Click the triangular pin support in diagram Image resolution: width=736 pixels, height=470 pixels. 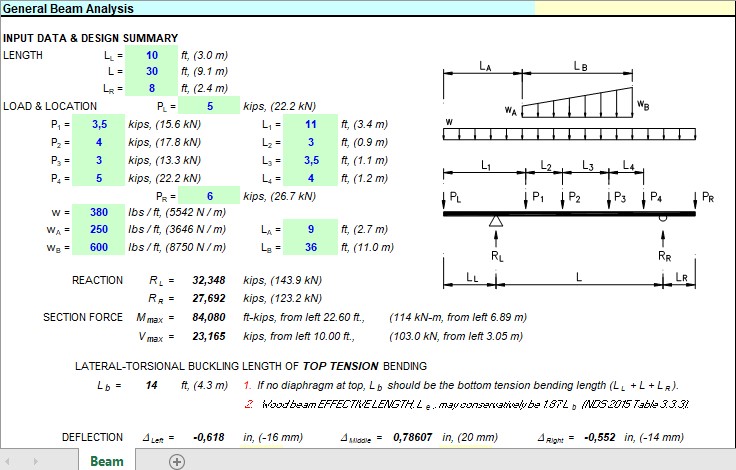496,221
